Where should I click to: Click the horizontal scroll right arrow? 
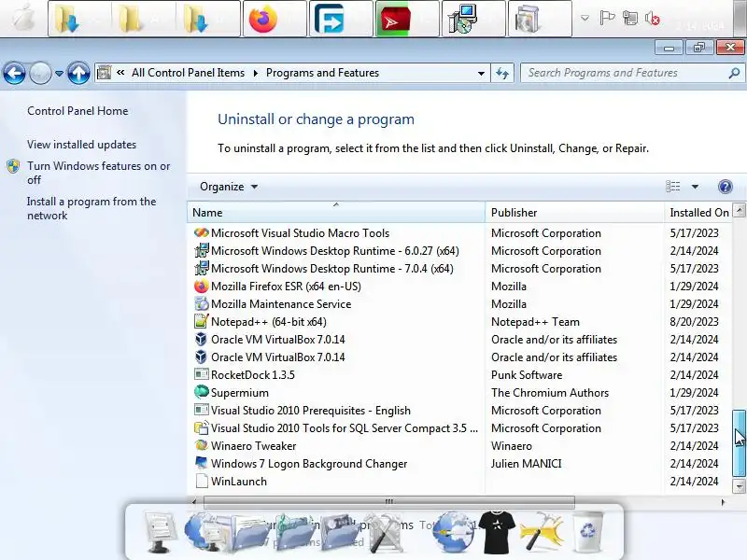[723, 501]
